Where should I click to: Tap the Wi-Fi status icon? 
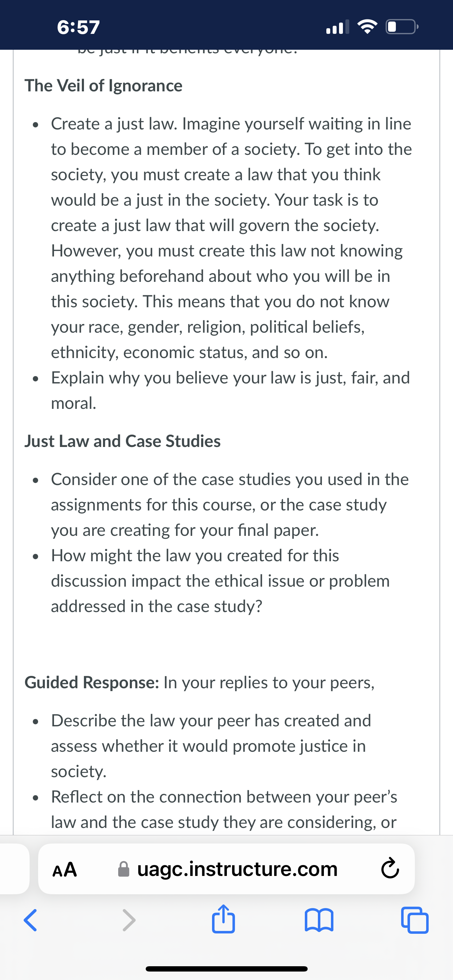pos(367,27)
